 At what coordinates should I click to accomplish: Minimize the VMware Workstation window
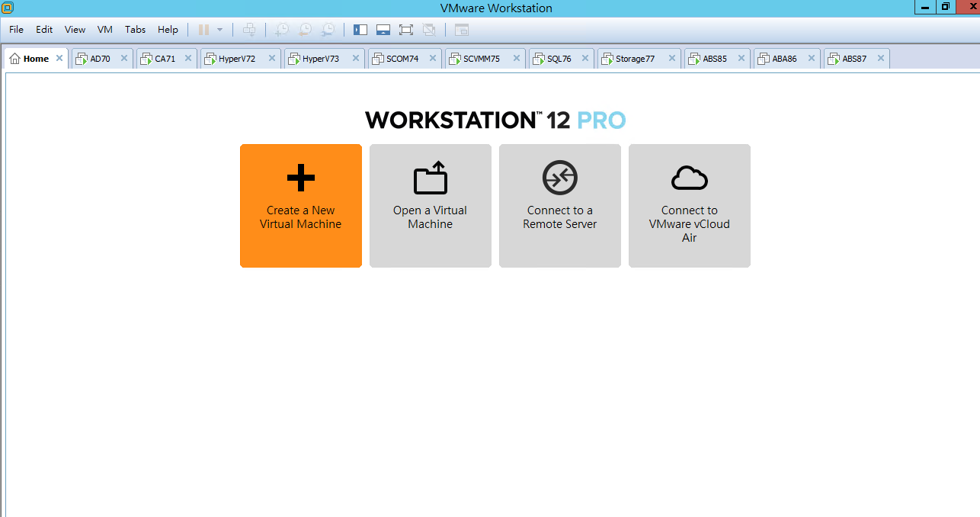point(924,6)
